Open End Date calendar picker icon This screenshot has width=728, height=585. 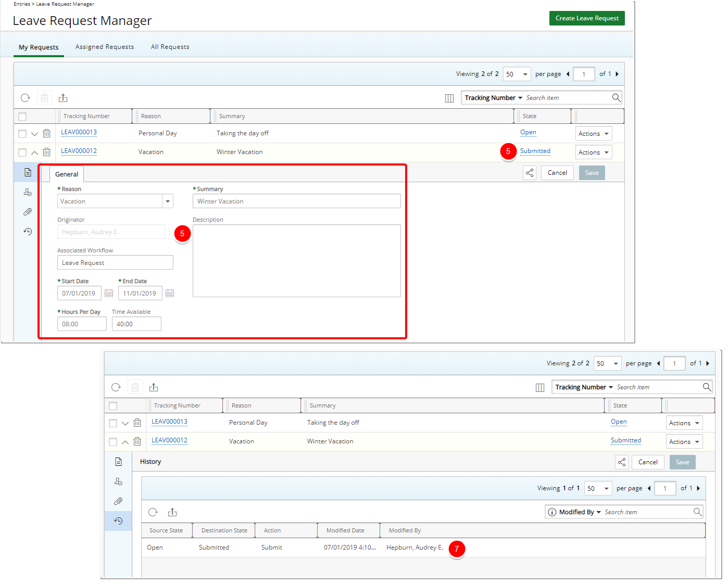click(x=170, y=294)
